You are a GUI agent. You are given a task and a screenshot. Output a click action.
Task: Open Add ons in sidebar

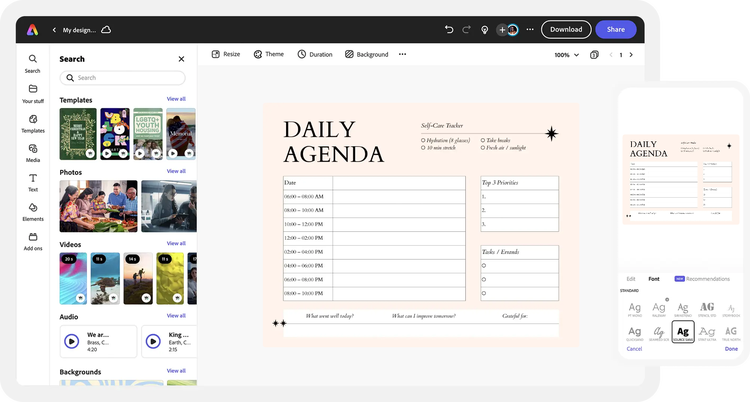(33, 242)
